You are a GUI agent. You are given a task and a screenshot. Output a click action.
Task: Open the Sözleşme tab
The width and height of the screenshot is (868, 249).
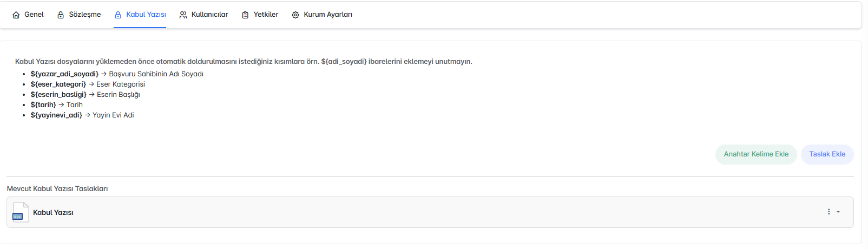click(85, 15)
